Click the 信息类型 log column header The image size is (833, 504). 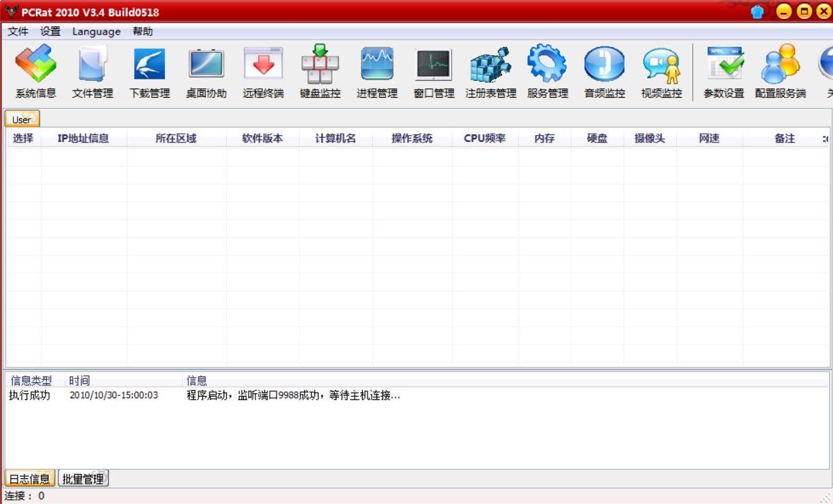[x=35, y=380]
